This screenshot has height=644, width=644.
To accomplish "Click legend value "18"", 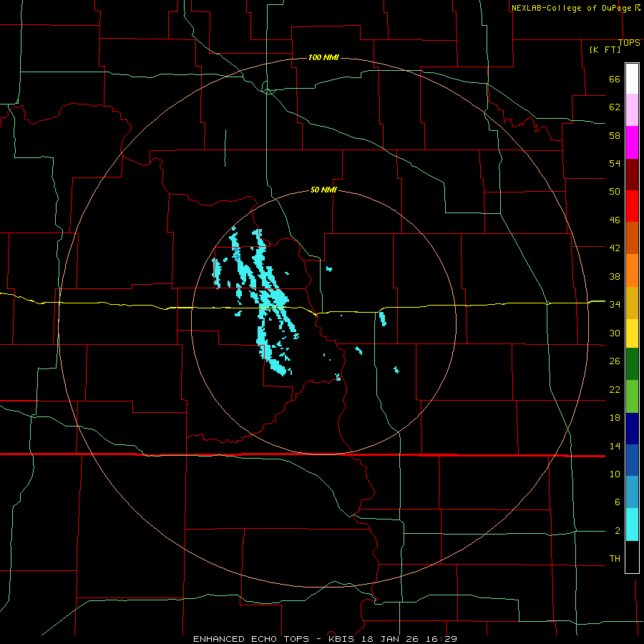I will (615, 418).
